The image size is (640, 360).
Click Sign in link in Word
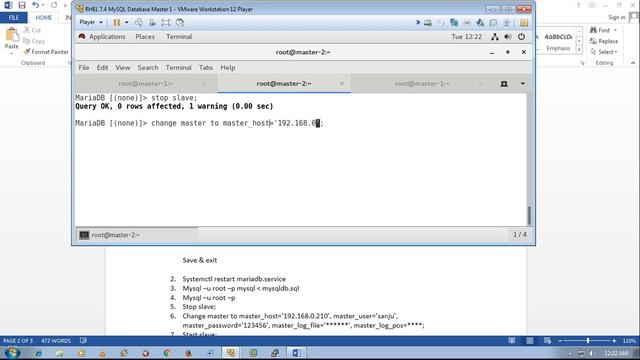616,17
